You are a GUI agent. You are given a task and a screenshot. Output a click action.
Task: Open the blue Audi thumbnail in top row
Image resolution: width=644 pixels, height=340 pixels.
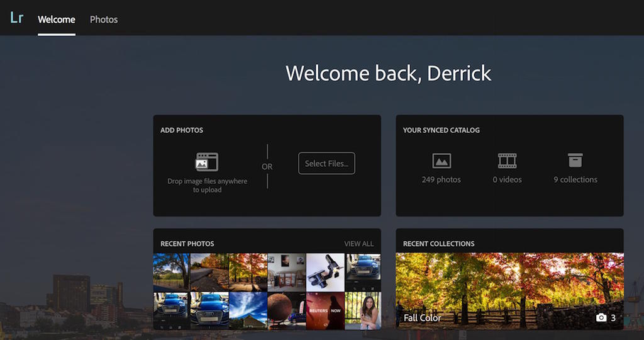point(363,272)
